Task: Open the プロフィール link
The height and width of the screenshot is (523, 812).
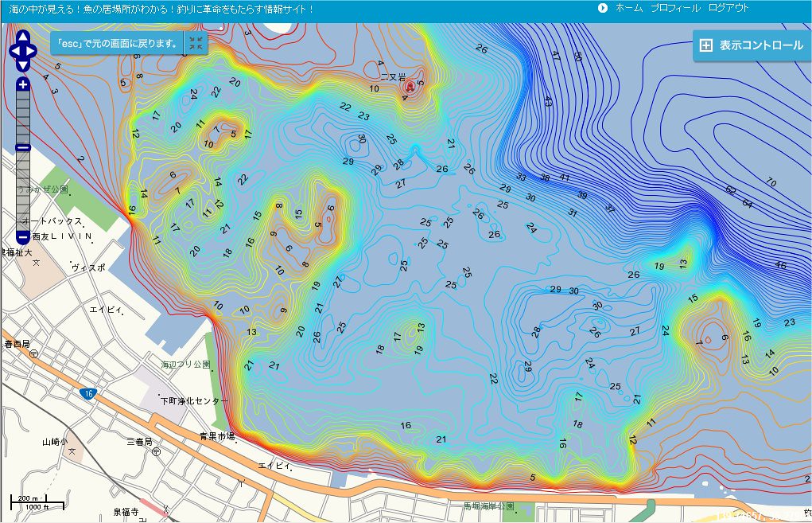Action: click(675, 8)
